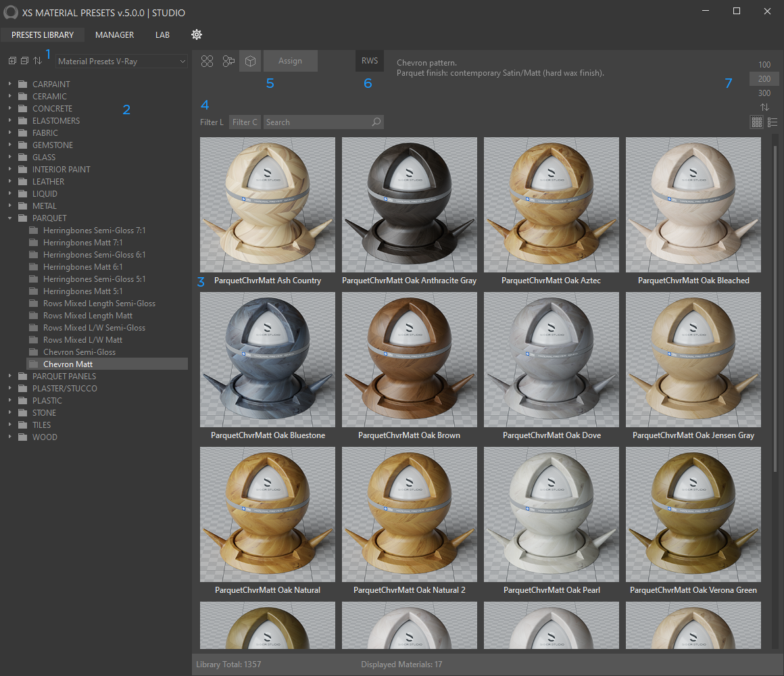This screenshot has height=676, width=784.
Task: Select the ELASTOMERS category
Action: coord(56,120)
